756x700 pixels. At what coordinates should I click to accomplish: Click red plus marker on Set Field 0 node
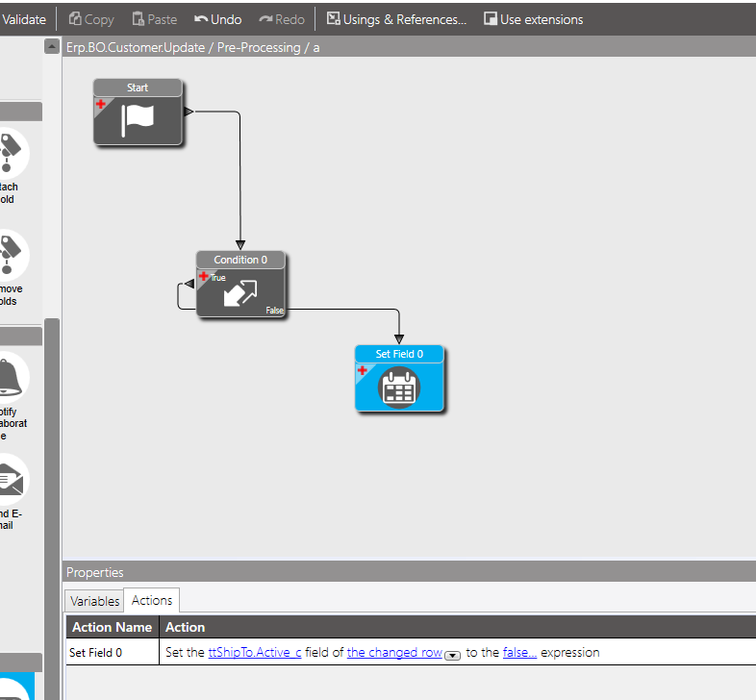(362, 370)
